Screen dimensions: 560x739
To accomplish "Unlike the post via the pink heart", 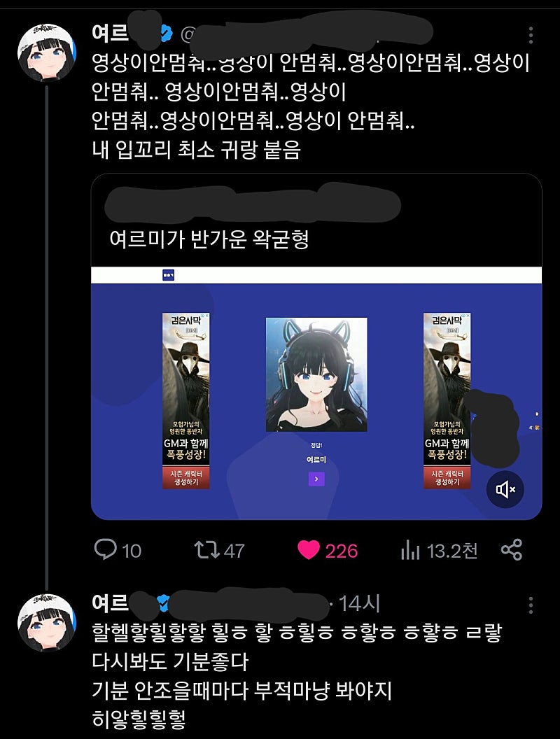I will click(x=309, y=550).
